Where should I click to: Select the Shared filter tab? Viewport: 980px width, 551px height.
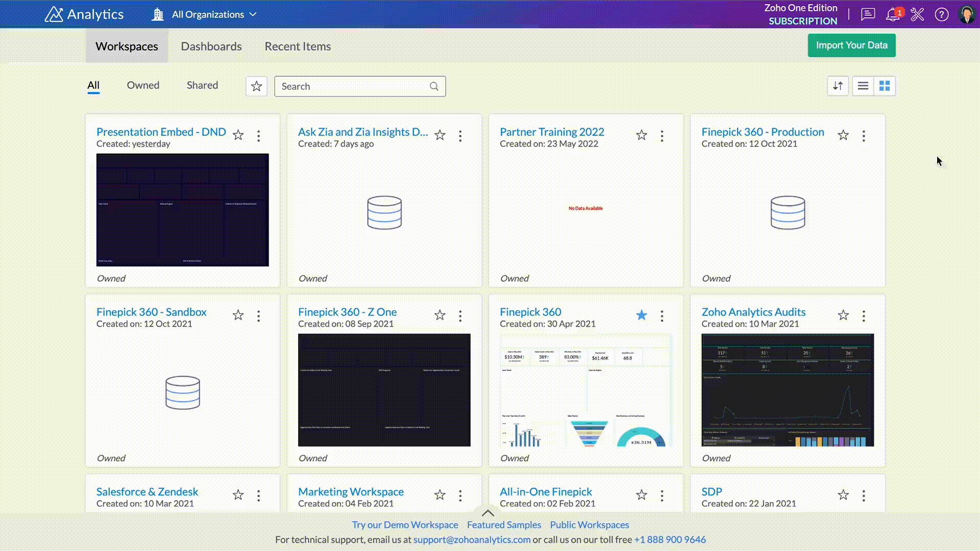(x=202, y=85)
